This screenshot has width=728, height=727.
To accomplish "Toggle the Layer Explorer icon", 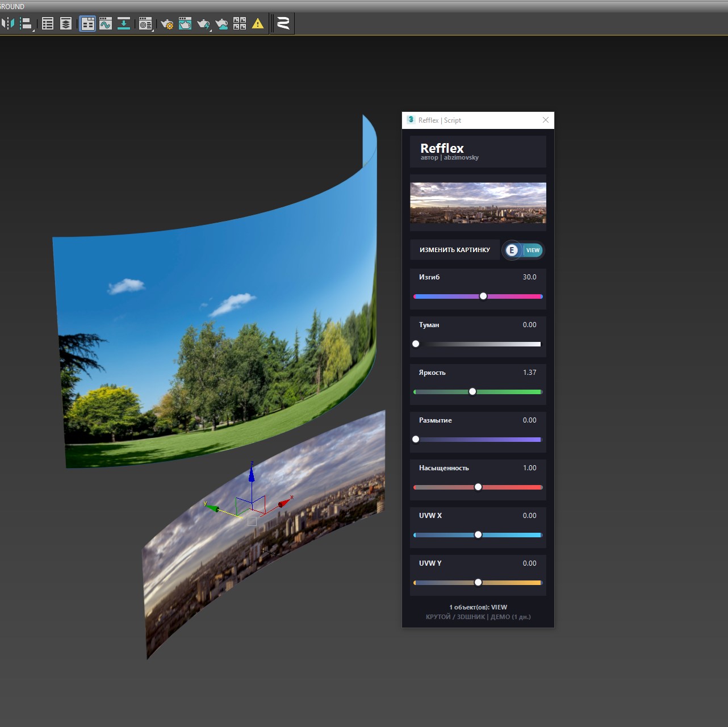I will point(66,23).
